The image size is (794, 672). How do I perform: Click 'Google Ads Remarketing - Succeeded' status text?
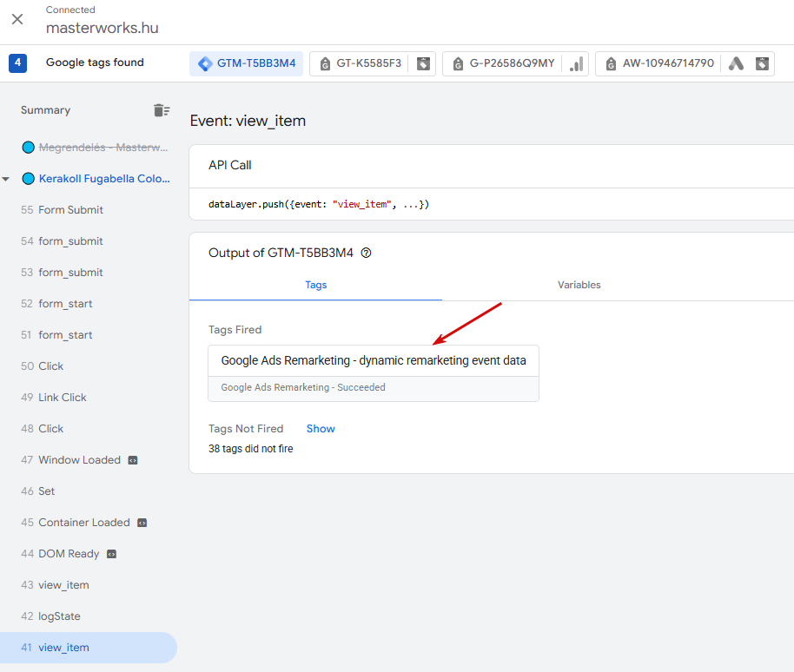pos(303,387)
